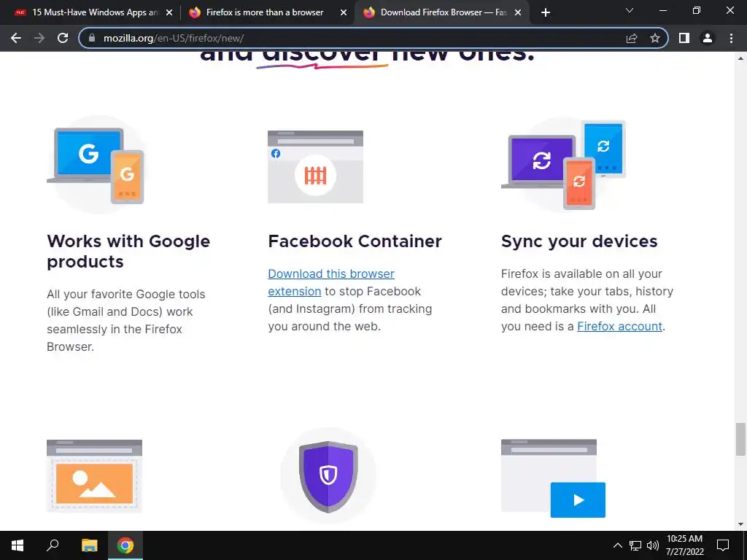
Task: Open the network status tray icon
Action: [635, 545]
